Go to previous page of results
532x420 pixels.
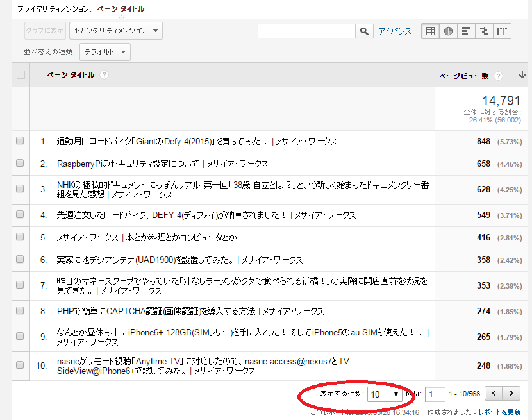494,393
